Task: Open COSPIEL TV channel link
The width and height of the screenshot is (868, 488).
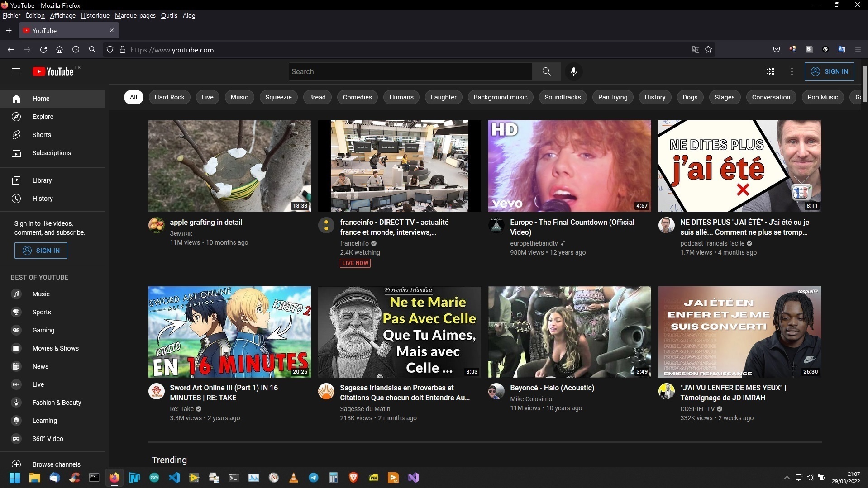Action: [697, 409]
